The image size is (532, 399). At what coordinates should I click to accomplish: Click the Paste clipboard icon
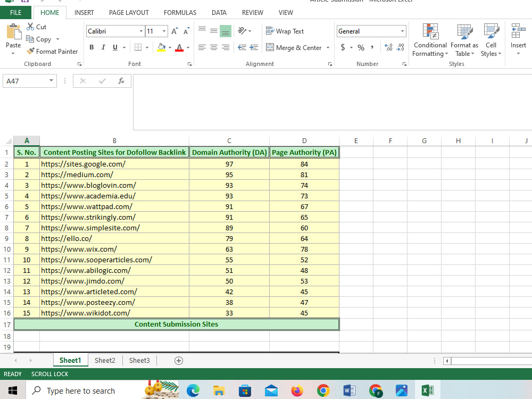pyautogui.click(x=14, y=32)
